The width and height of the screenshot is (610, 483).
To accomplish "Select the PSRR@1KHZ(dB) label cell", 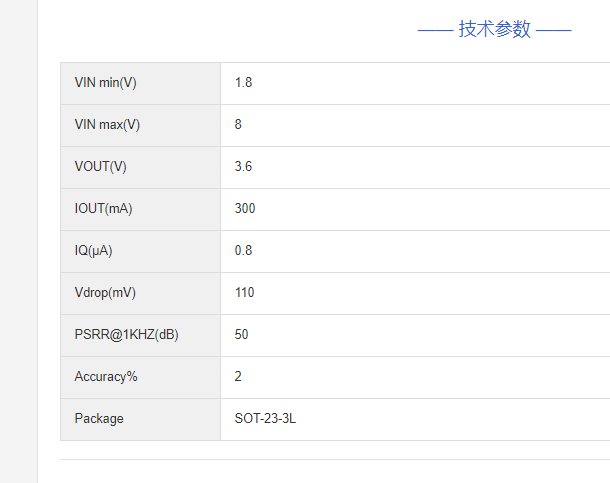I will 126,335.
